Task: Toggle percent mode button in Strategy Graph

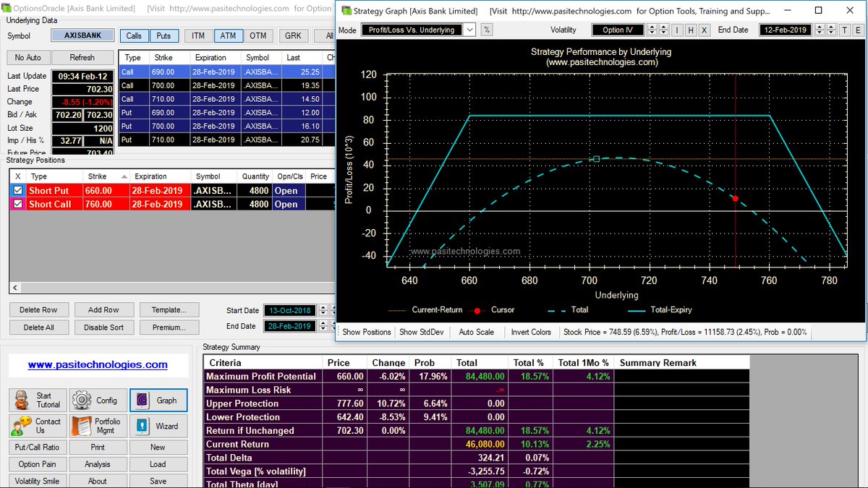Action: (487, 30)
